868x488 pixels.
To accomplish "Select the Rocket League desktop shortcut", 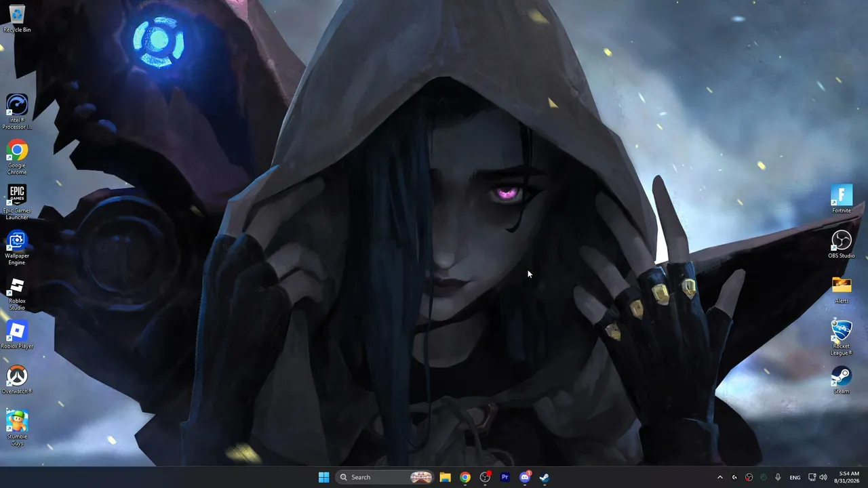I will (x=842, y=338).
